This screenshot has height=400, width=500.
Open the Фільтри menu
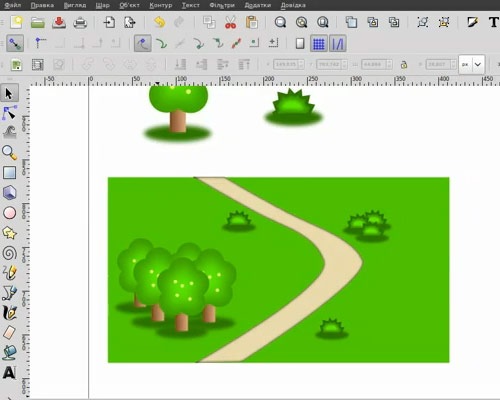[x=222, y=5]
